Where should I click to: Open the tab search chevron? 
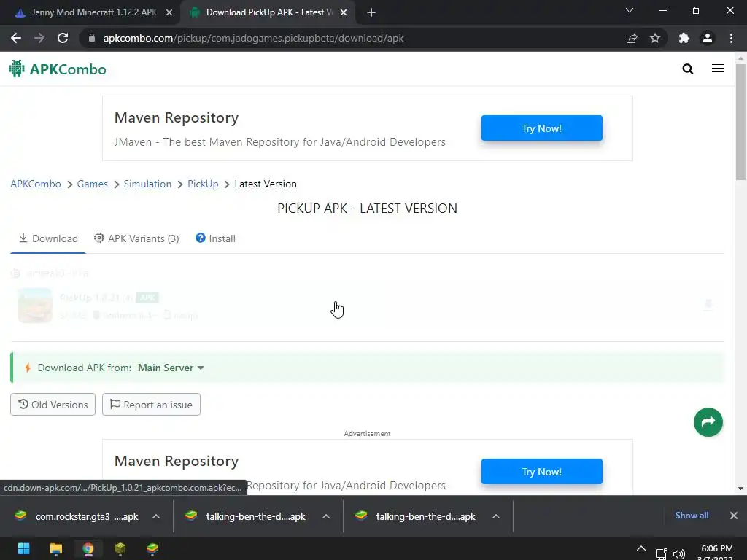point(630,10)
